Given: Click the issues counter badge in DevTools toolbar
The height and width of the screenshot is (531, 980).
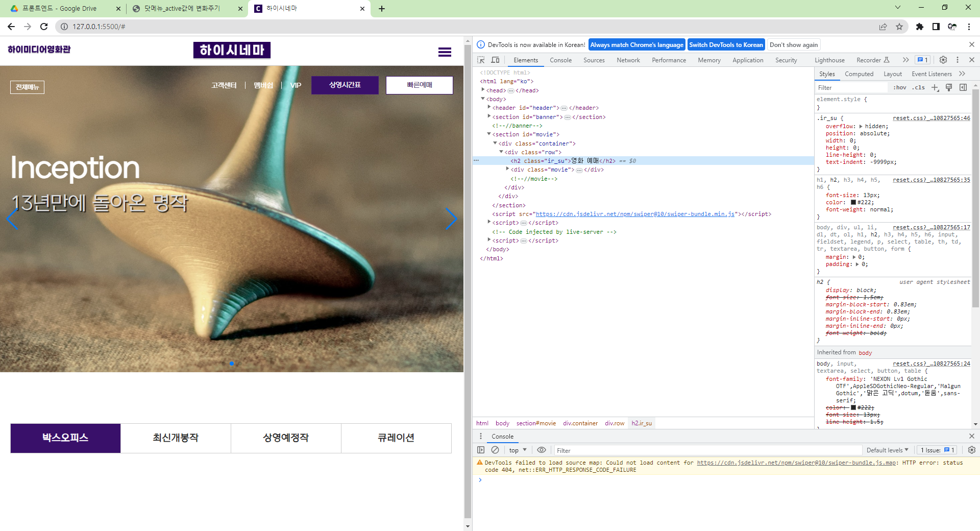Looking at the screenshot, I should (923, 60).
